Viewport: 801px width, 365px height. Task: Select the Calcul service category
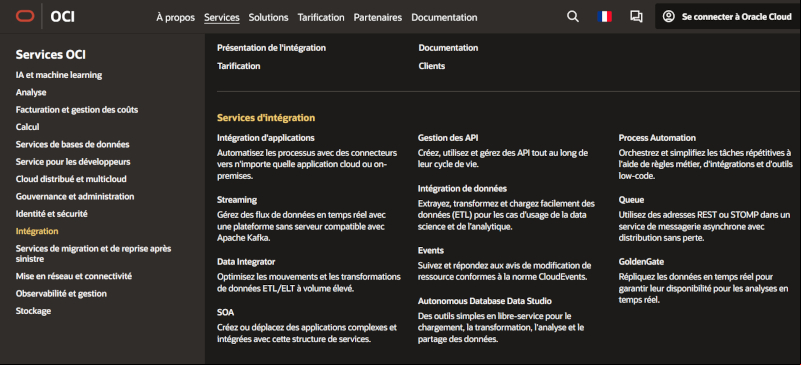click(x=28, y=127)
